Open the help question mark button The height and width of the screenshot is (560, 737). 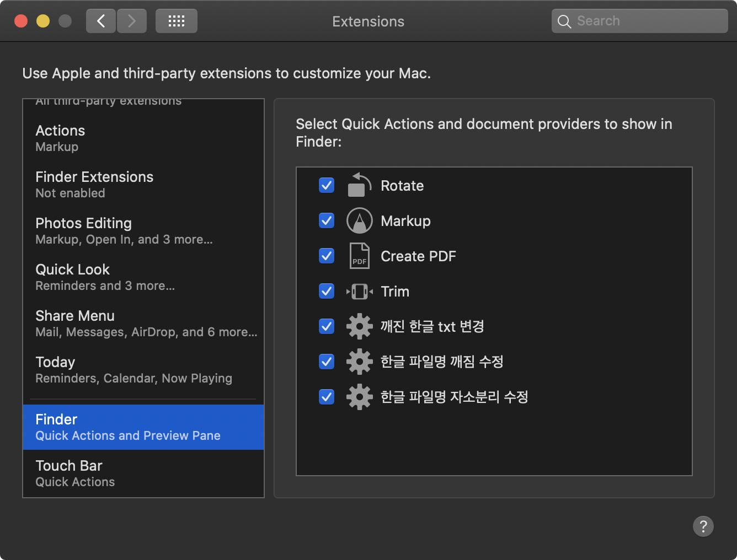(x=703, y=526)
